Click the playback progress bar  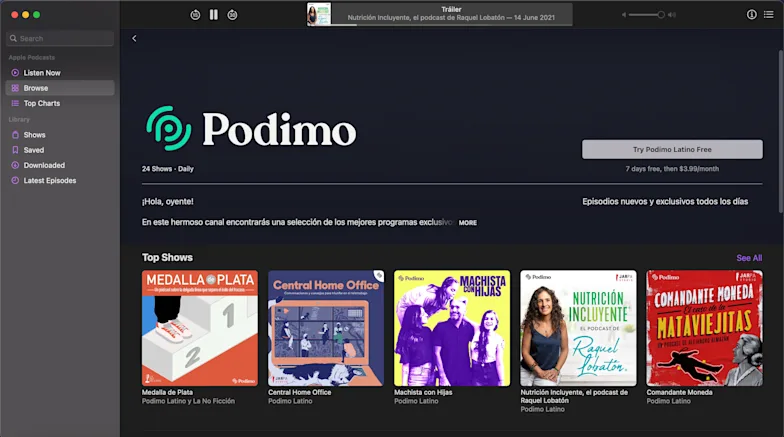coord(452,25)
